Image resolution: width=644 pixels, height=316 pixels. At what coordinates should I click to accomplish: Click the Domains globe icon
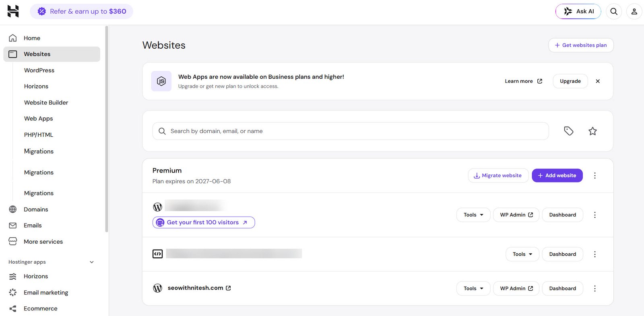13,209
